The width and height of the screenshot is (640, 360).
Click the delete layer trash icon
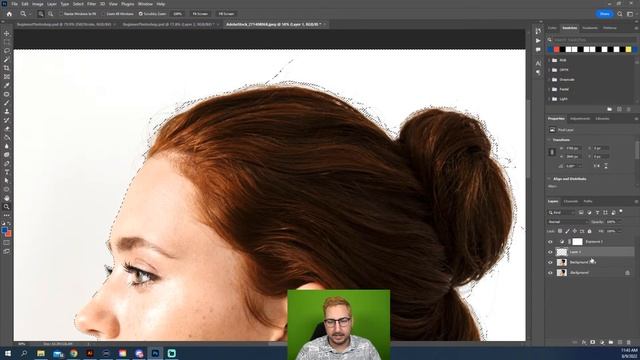pyautogui.click(x=629, y=342)
